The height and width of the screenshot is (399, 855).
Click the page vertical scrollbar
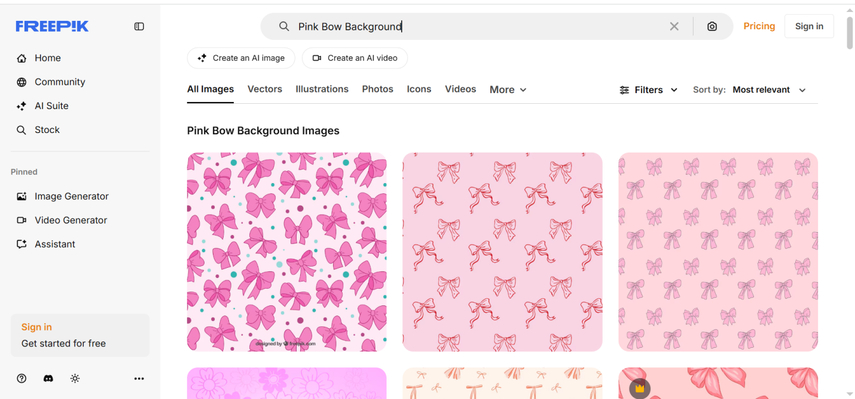pos(850,33)
